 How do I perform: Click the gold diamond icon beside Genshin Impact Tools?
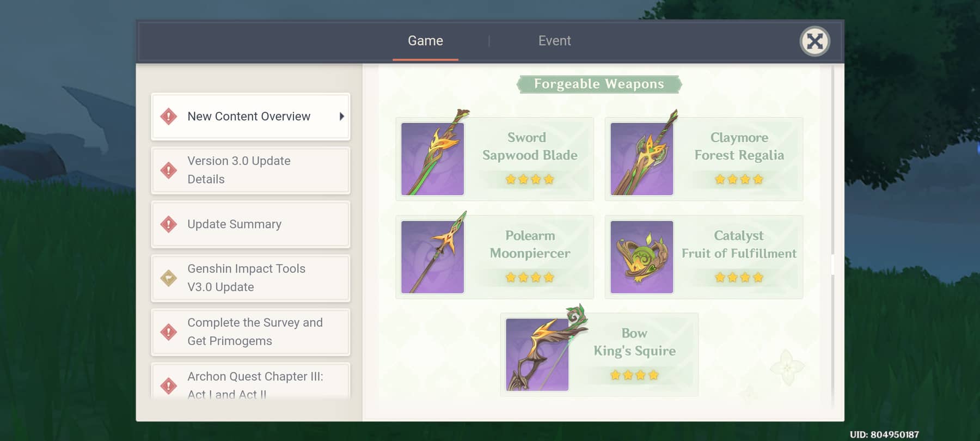(x=169, y=278)
